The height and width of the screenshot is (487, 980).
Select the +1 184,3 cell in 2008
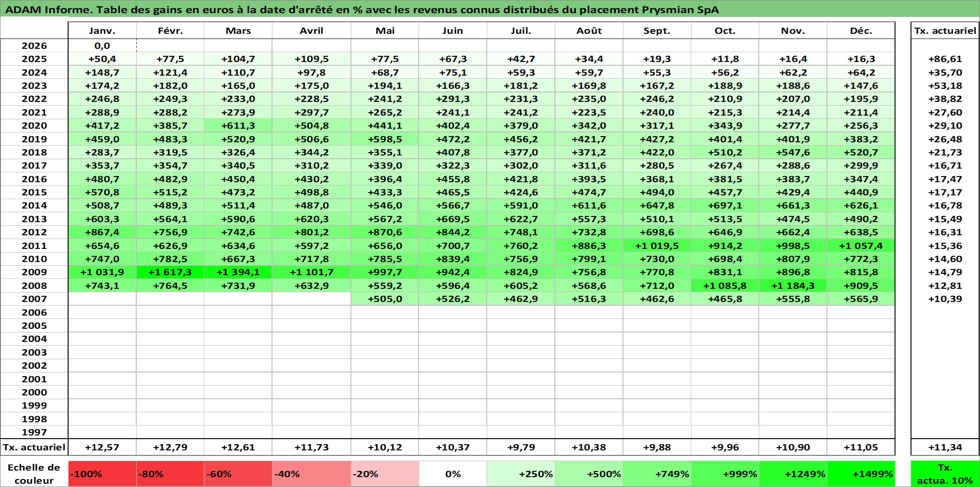click(793, 286)
